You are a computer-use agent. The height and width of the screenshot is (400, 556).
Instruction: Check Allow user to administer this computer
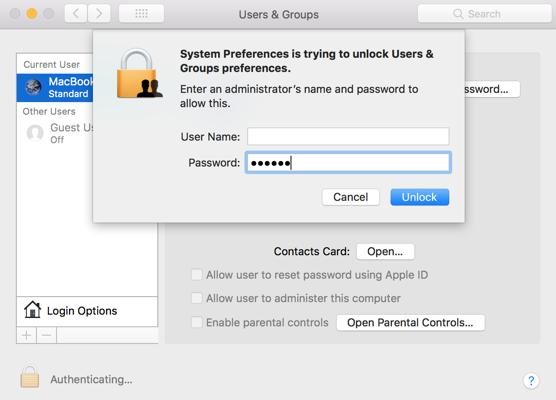[x=196, y=298]
